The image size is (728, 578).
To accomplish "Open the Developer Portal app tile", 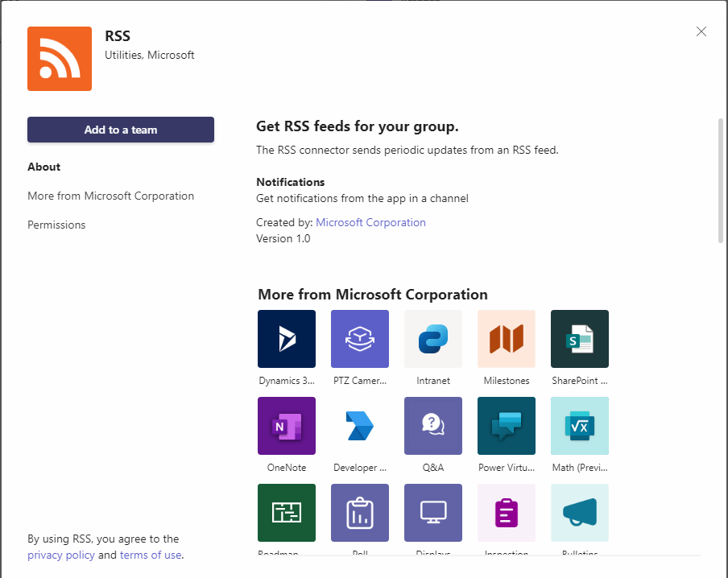I will click(x=360, y=426).
